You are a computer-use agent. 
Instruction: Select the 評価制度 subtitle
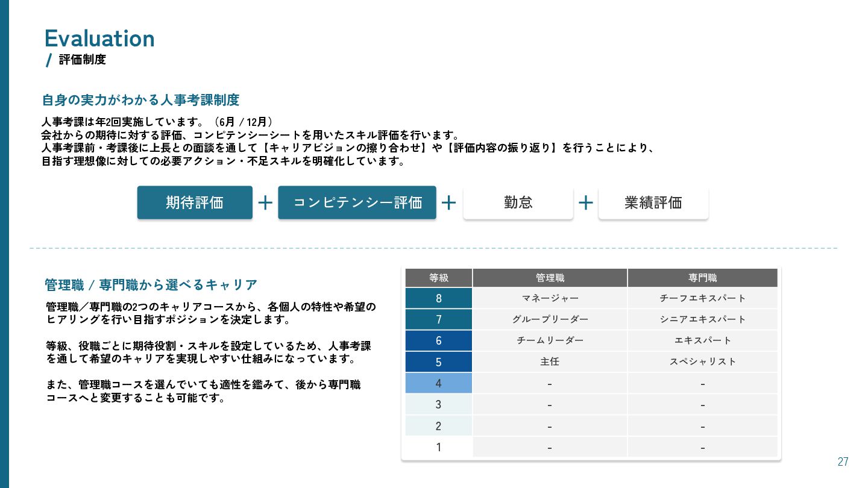pos(83,60)
